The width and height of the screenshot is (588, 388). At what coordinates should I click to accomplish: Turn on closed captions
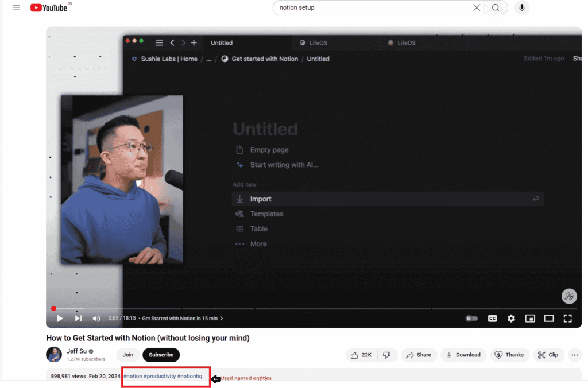[492, 319]
